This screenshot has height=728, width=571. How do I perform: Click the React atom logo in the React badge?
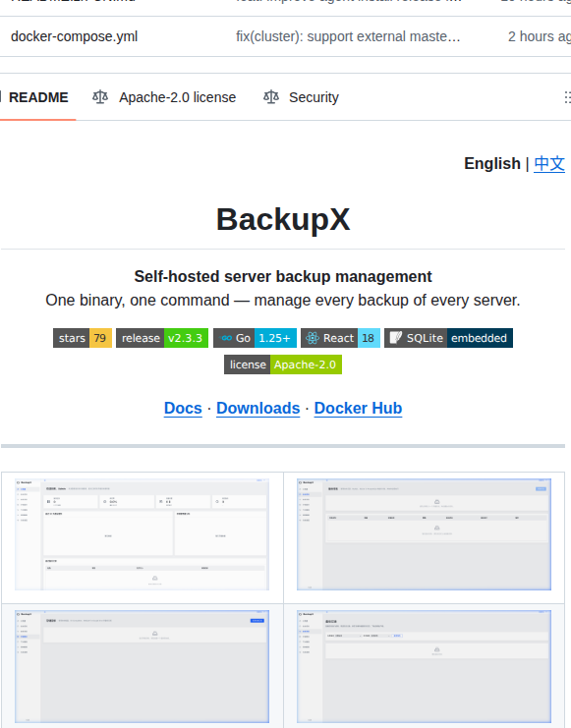pos(313,338)
